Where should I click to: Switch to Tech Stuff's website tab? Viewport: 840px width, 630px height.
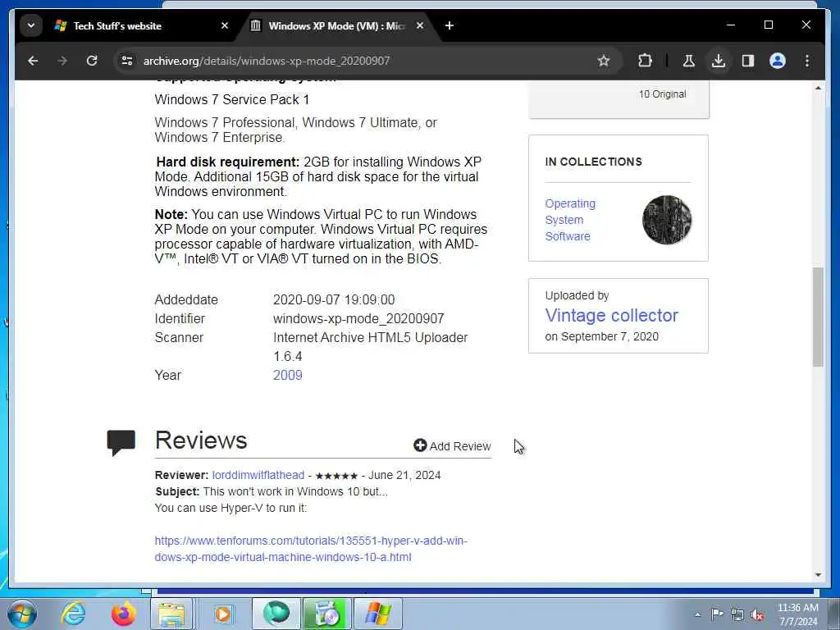click(141, 25)
